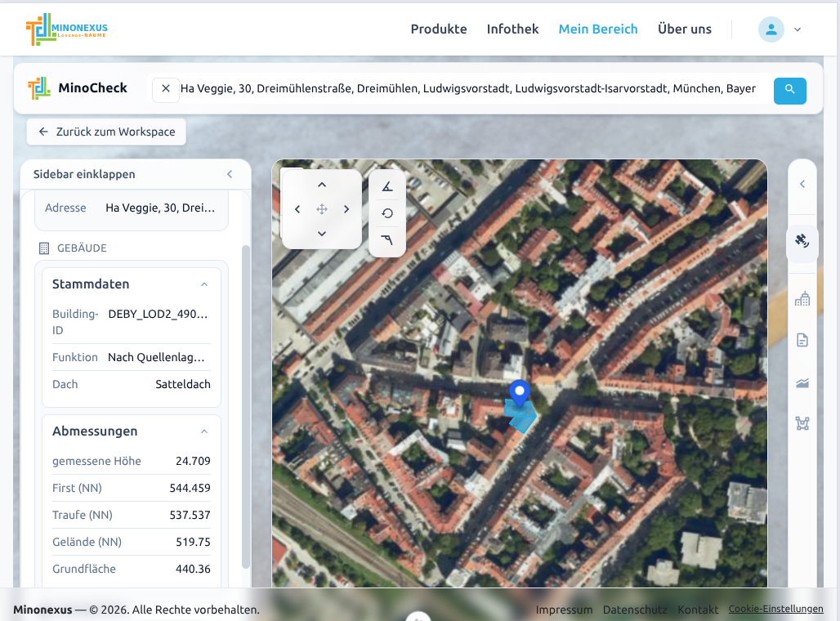The width and height of the screenshot is (840, 621).
Task: Click the center pan icon in the navigation pad
Action: point(321,208)
